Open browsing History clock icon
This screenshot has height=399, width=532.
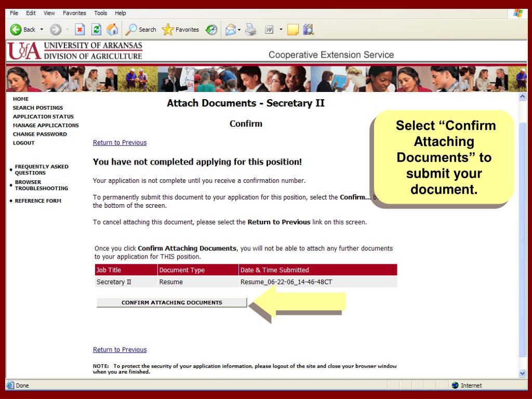click(211, 30)
